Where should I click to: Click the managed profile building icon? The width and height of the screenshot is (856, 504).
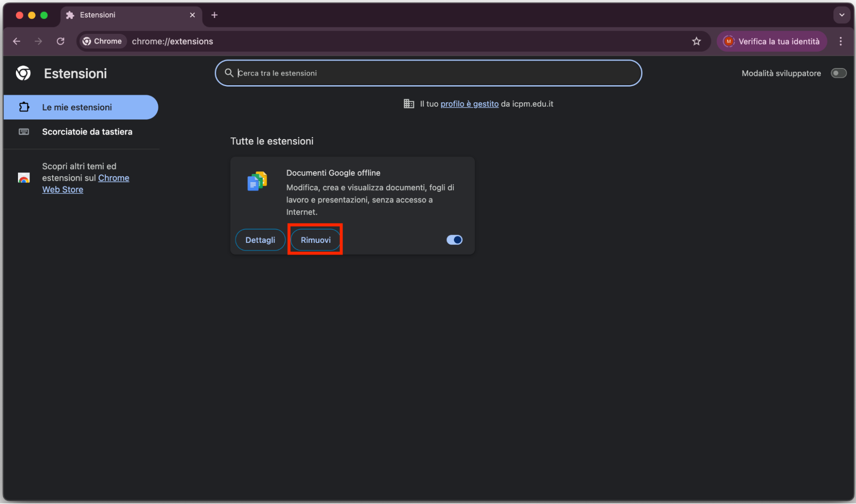409,104
